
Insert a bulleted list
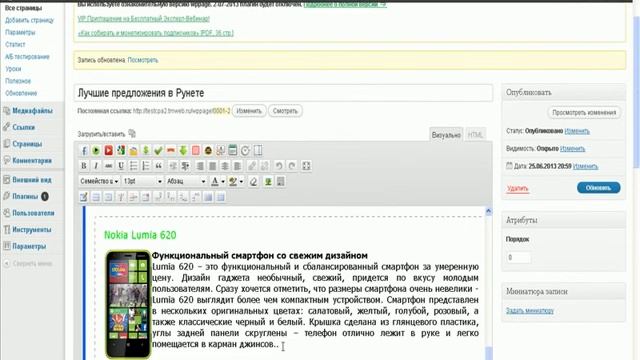click(133, 166)
